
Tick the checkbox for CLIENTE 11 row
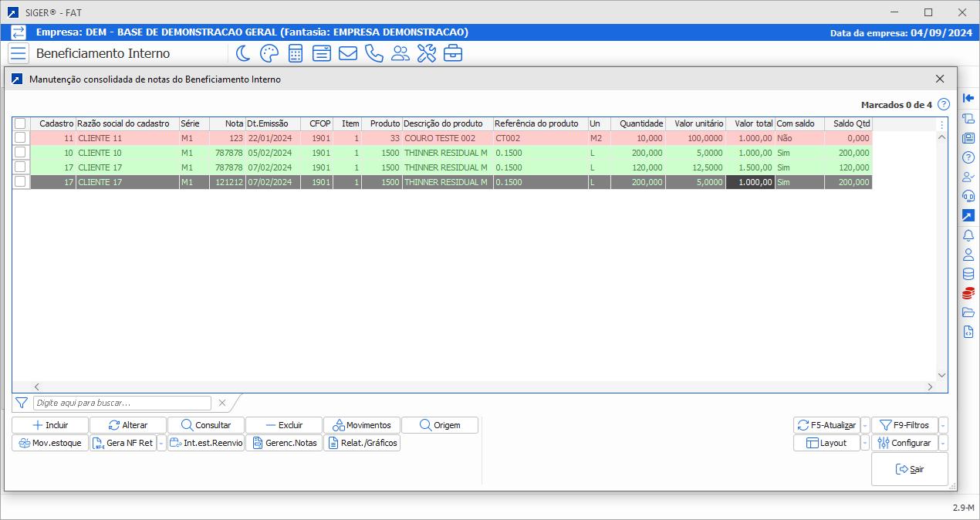20,138
